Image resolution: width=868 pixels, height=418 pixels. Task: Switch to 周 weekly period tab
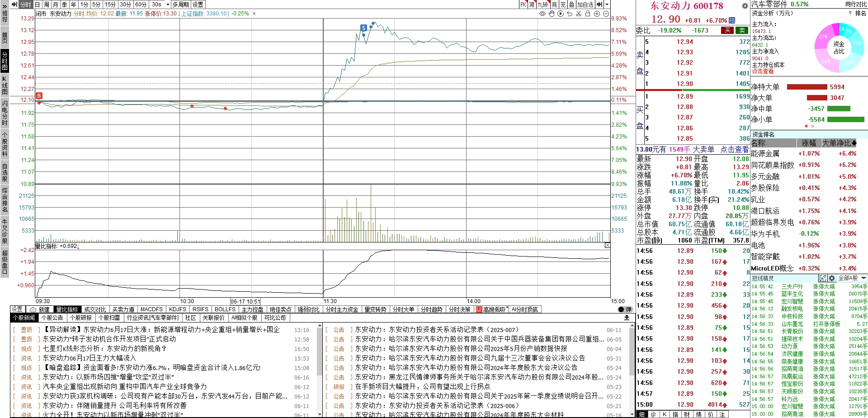tap(47, 5)
